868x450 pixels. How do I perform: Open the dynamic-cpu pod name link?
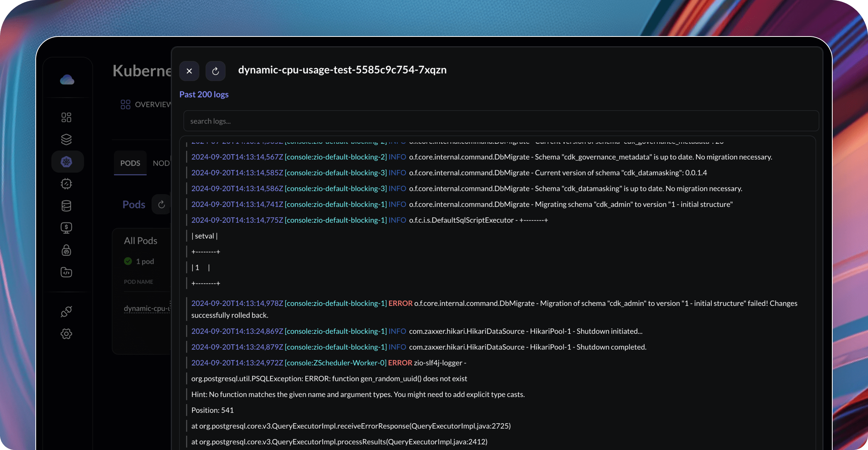tap(147, 308)
